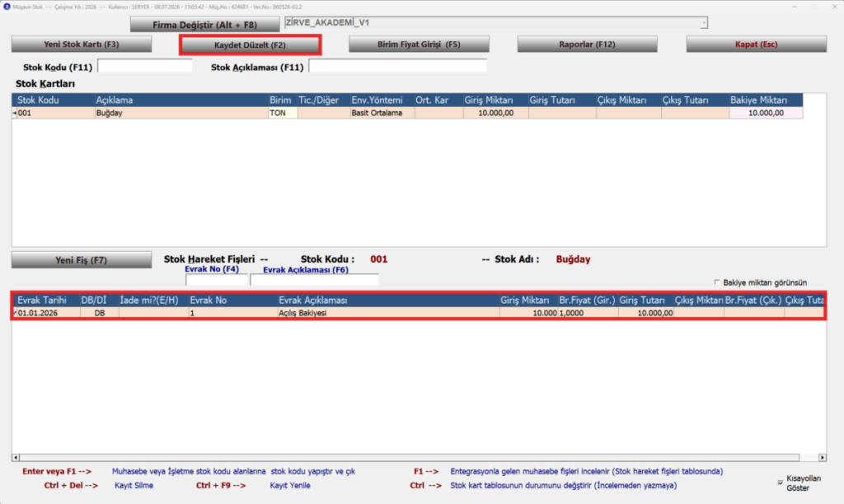
Task: Click Giriş Miktarı value 10.000 in slip row
Action: [x=528, y=313]
